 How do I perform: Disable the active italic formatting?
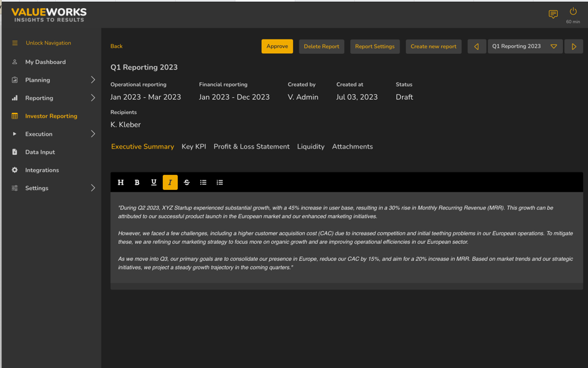[x=170, y=182]
